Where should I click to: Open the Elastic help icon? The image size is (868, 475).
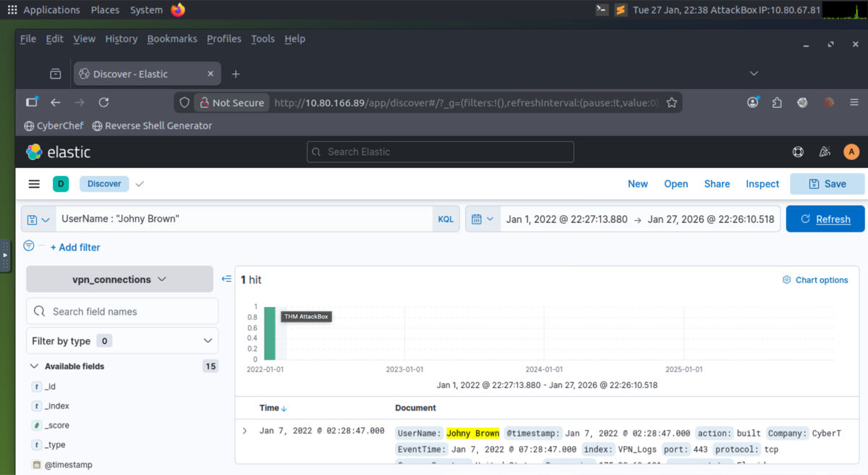pos(798,152)
